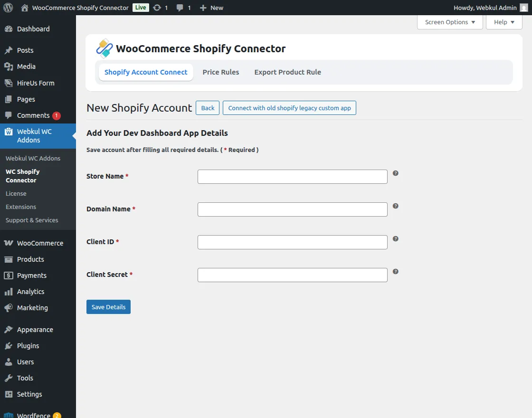Open the Media library icon
Screen dimensions: 532x418
pos(10,66)
